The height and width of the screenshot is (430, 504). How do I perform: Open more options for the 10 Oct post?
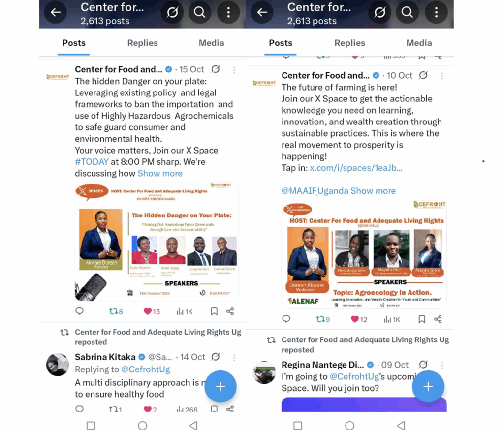click(x=442, y=76)
